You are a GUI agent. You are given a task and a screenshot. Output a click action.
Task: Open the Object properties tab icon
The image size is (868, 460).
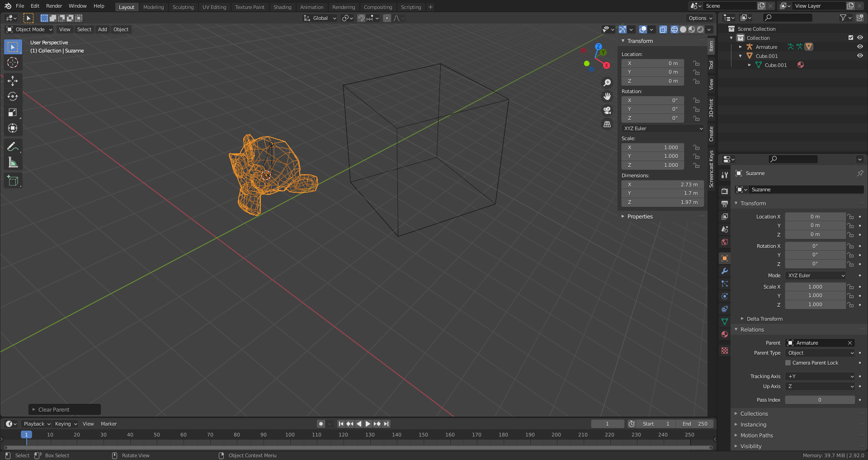point(725,258)
